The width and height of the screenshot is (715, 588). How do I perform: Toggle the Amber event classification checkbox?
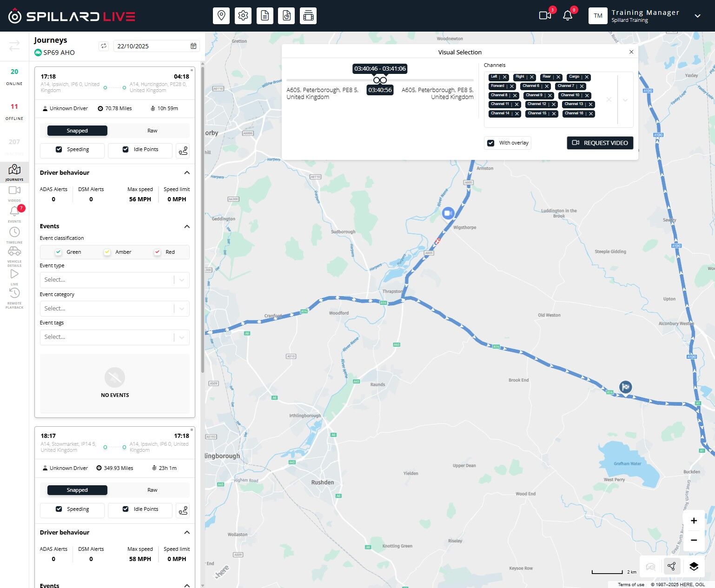tap(107, 252)
